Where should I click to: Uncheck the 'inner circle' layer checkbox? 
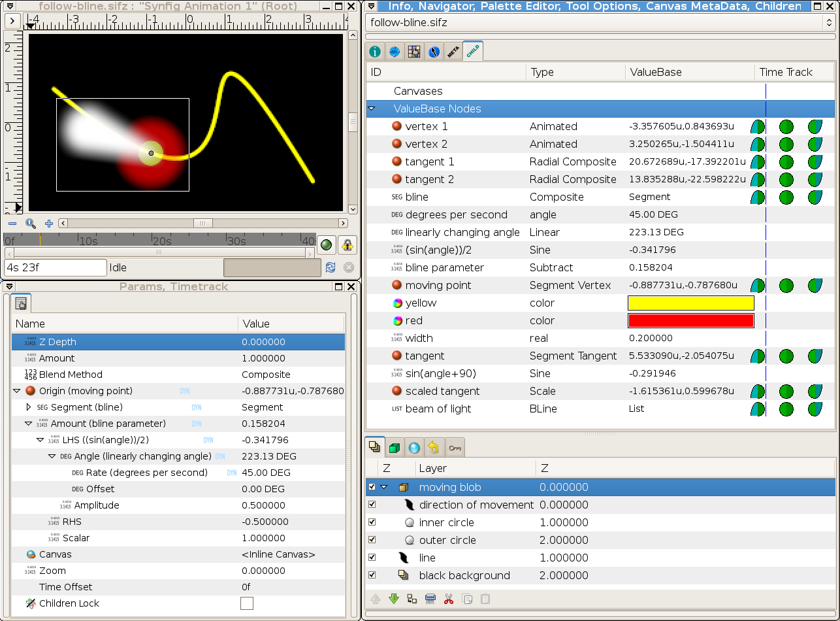pos(372,522)
